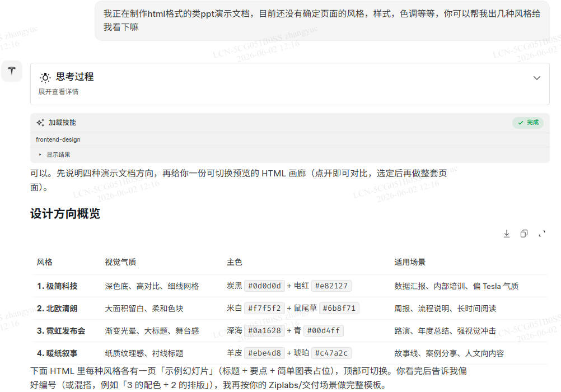The image size is (561, 392).
Task: Click the #c47a2c color code
Action: click(x=331, y=353)
